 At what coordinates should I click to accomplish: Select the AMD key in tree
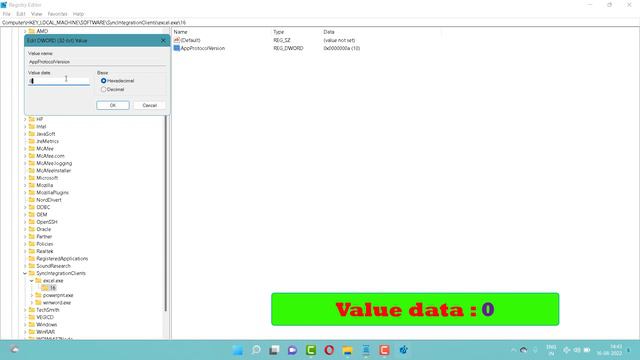click(42, 31)
